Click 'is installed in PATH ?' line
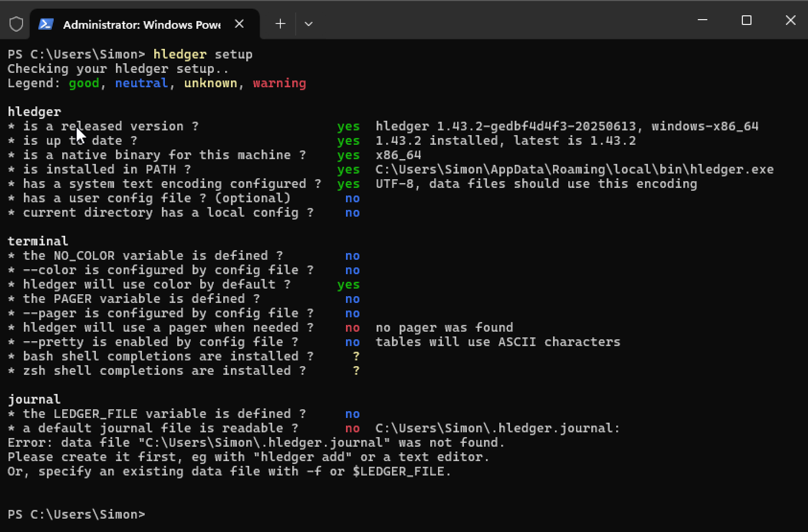 (x=107, y=170)
